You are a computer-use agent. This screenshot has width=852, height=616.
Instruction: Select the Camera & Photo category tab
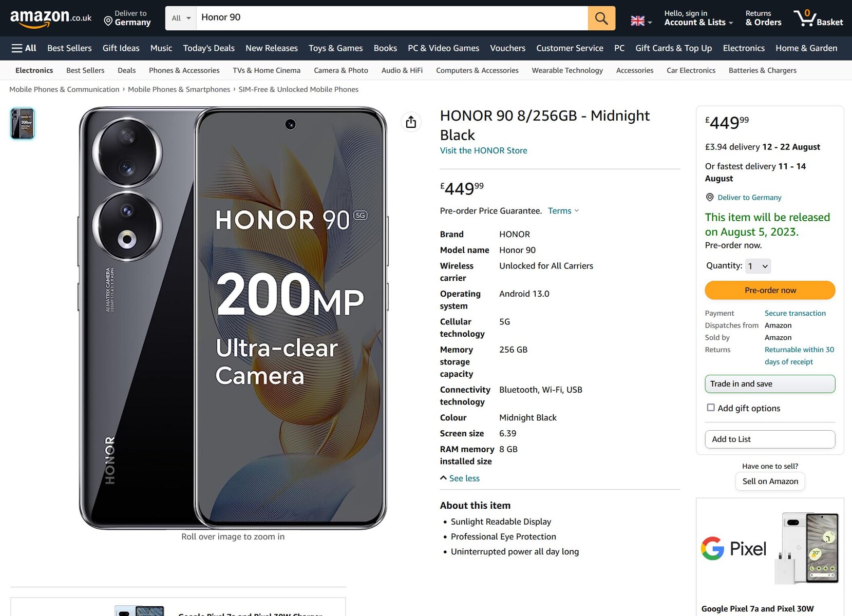(340, 70)
